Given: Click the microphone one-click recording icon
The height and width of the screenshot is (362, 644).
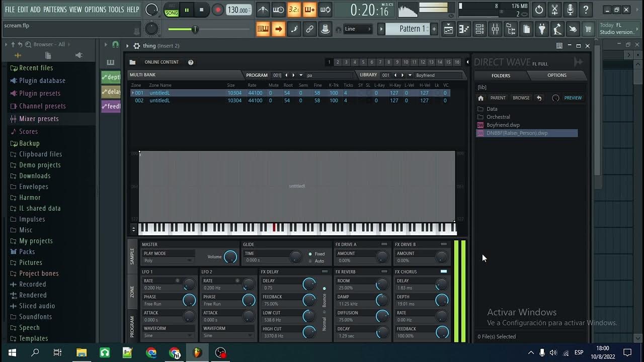Looking at the screenshot, I should [570, 10].
